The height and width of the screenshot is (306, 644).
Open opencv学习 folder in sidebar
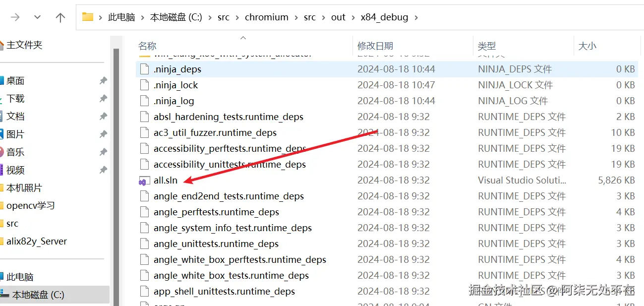[x=30, y=206]
